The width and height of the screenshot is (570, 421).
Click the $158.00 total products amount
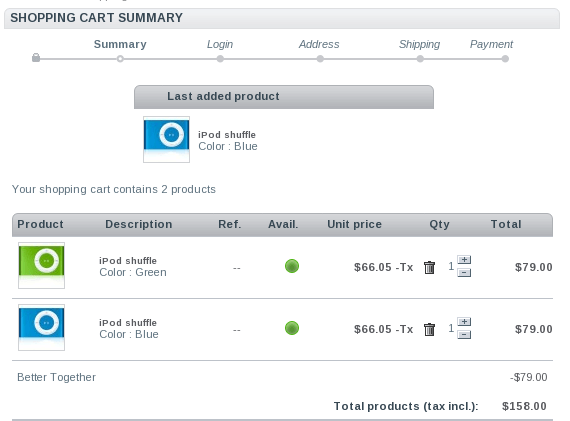524,406
